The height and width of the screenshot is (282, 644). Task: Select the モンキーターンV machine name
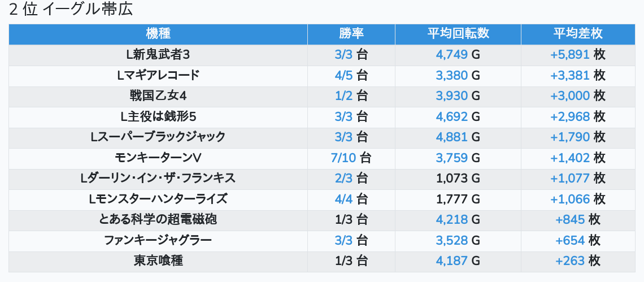[158, 158]
